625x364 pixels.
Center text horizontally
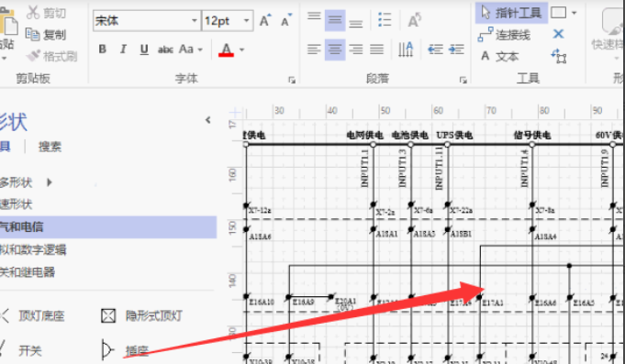(x=335, y=50)
